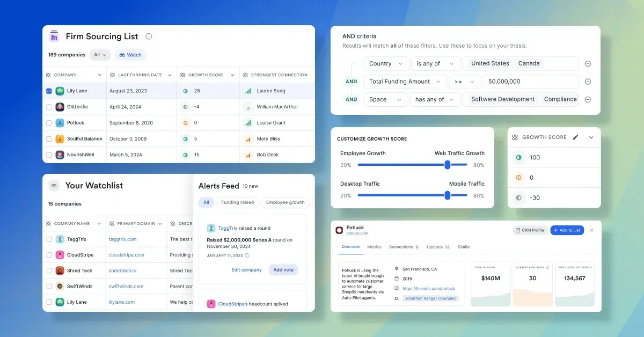Adjust the Desktop Traffic versus Mobile Traffic slider
The height and width of the screenshot is (337, 644).
(448, 195)
